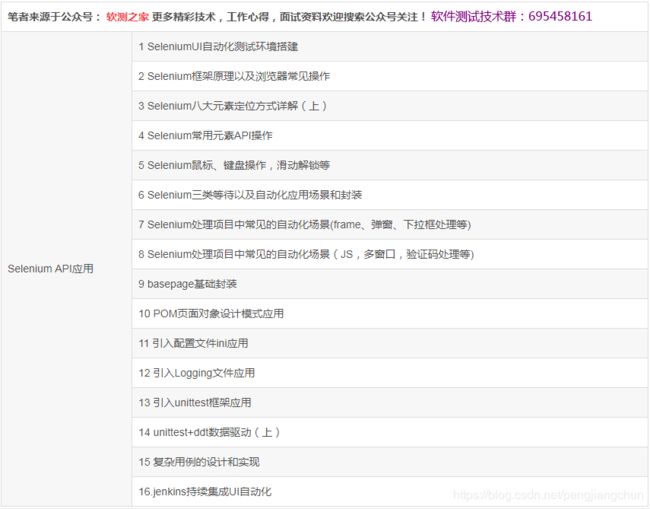Viewport: 650px width, 509px height.
Task: Click the Selenium API应用 category cell
Action: pyautogui.click(x=67, y=269)
